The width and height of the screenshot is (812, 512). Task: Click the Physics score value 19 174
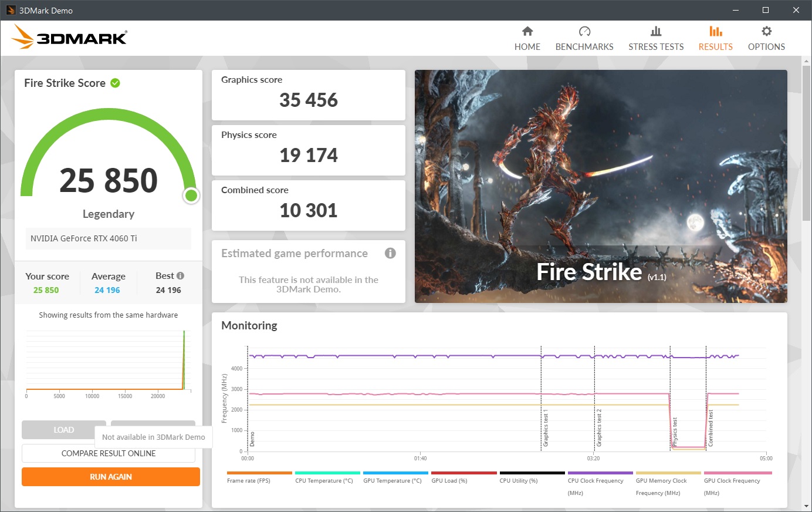309,156
